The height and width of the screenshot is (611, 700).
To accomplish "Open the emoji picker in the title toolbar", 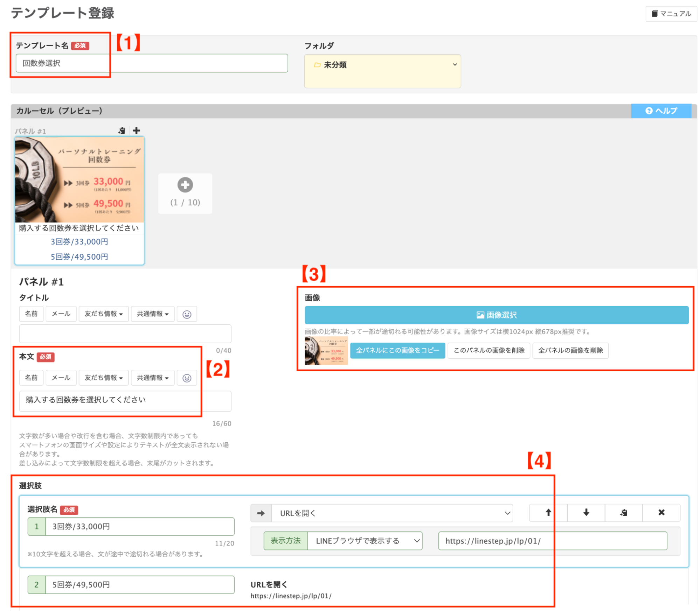I will (x=187, y=314).
